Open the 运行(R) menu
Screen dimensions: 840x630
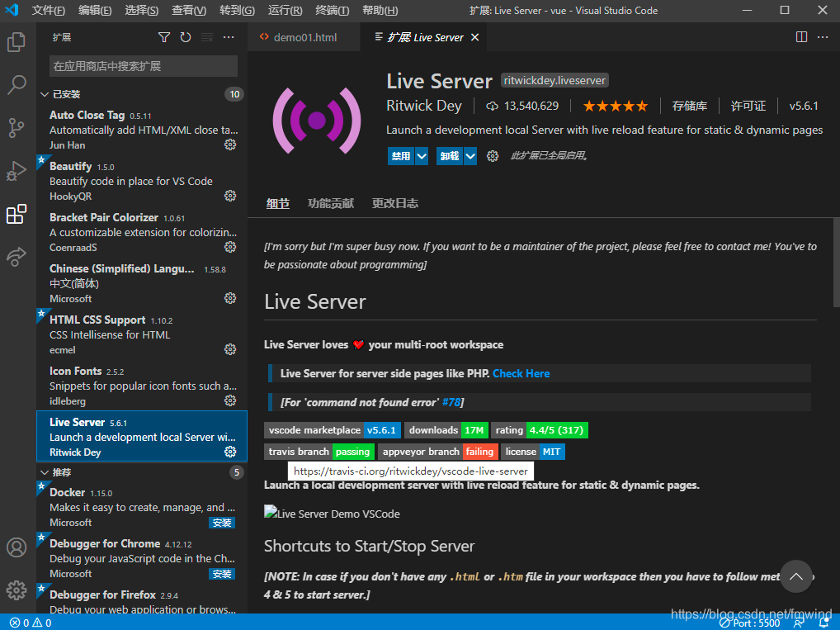coord(285,10)
